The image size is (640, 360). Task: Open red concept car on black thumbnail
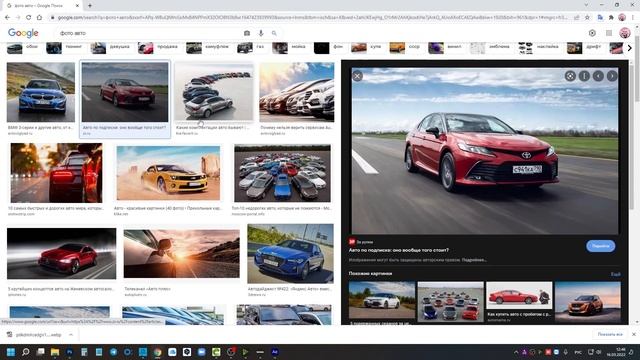[62, 253]
